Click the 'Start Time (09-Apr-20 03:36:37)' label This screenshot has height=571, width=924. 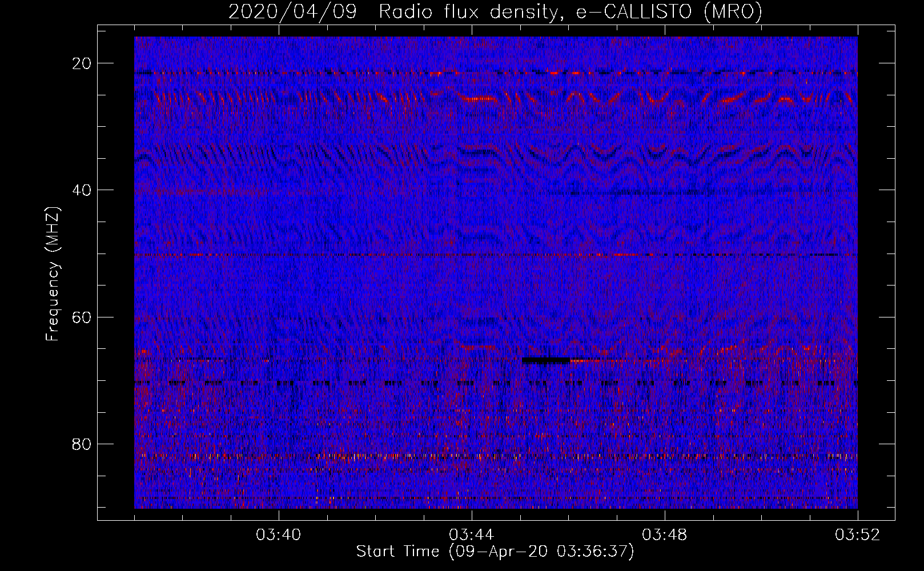tap(495, 552)
